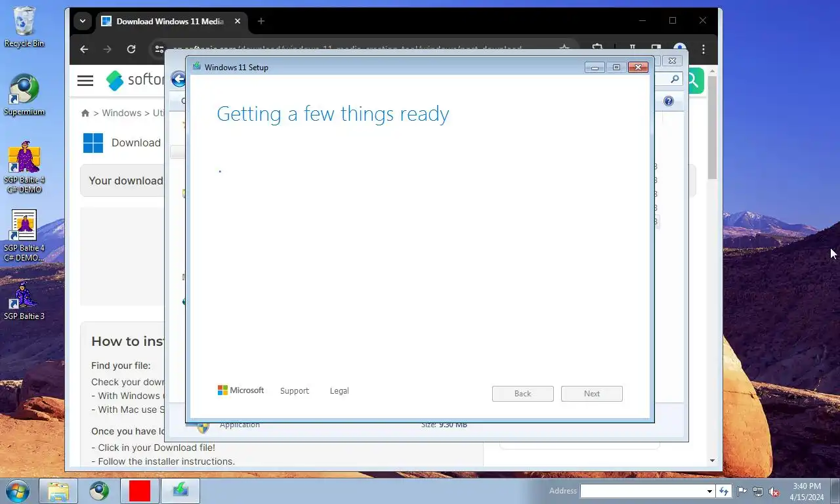Screen dimensions: 840x504
Task: Select the SGP Baltie 3 desktop icon
Action: [x=24, y=301]
